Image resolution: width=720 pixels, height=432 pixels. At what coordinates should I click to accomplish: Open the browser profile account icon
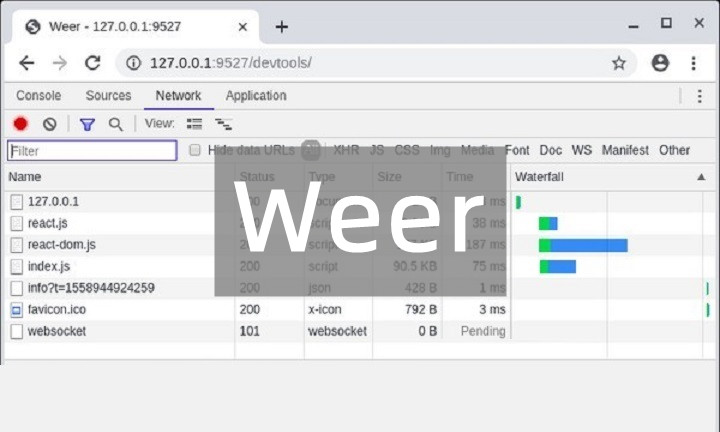[x=660, y=63]
